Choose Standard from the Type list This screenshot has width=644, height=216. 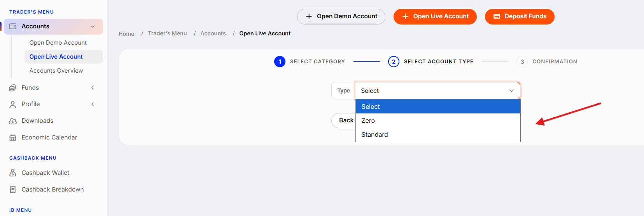[x=438, y=134]
